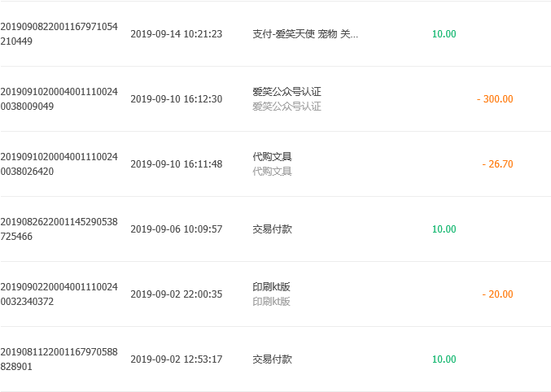
Task: Open the 爱笑公众号认证 transaction title
Action: point(286,92)
